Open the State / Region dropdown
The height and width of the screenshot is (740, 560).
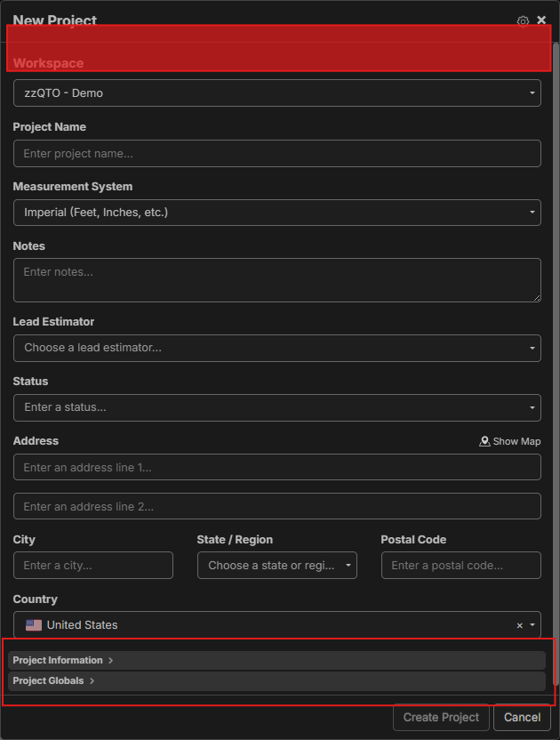(x=276, y=566)
